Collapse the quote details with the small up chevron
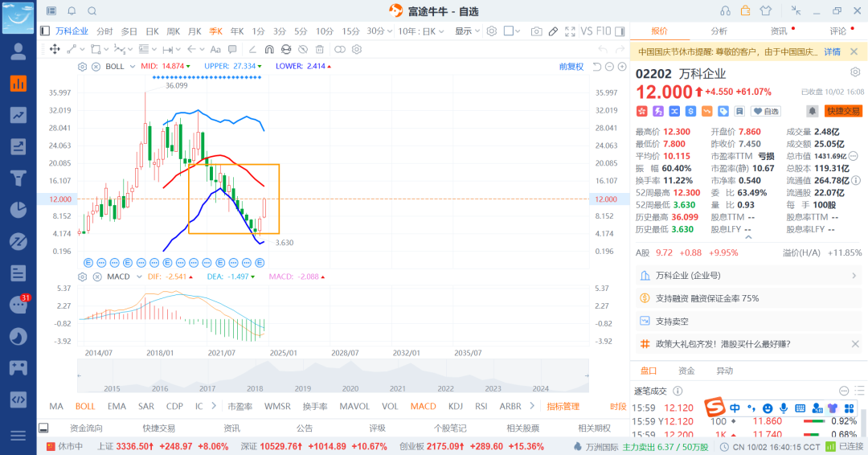 [x=748, y=237]
